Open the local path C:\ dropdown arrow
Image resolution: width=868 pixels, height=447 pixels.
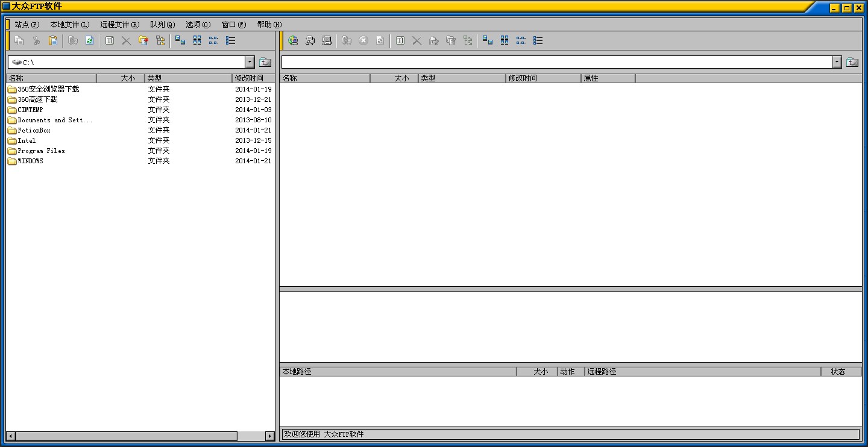pos(250,62)
